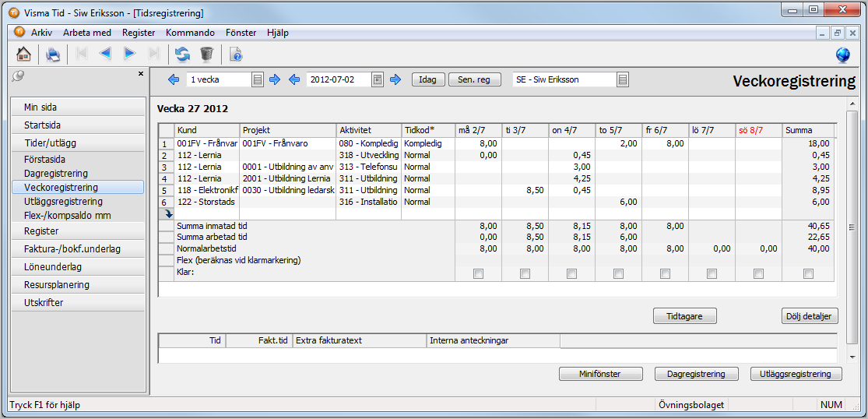Image resolution: width=868 pixels, height=419 pixels.
Task: Toggle Klar checkbox for lö 7/7
Action: (712, 273)
